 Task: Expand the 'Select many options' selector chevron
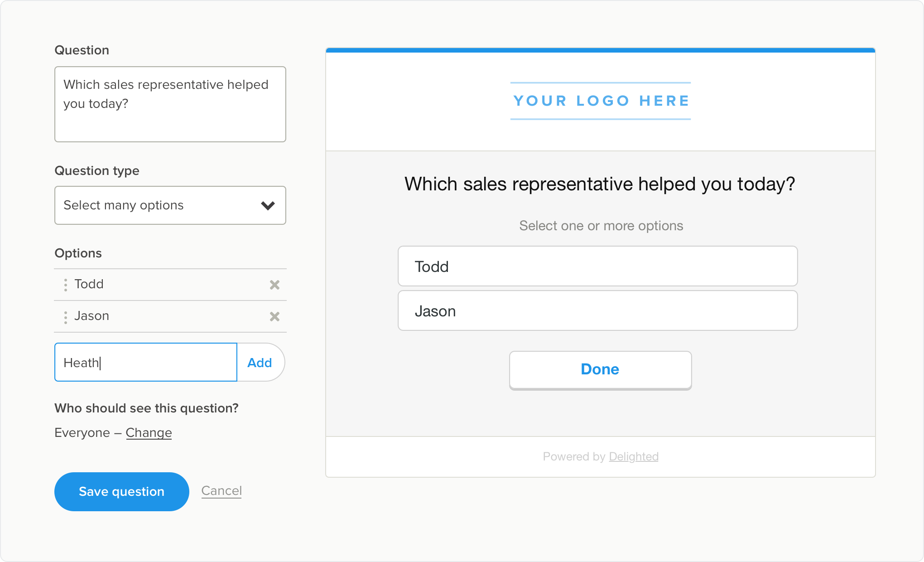(267, 205)
